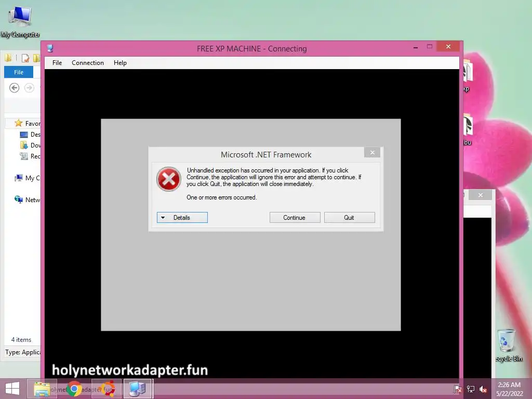Open the taskbar clock showing 2:26 AM

tap(509, 389)
